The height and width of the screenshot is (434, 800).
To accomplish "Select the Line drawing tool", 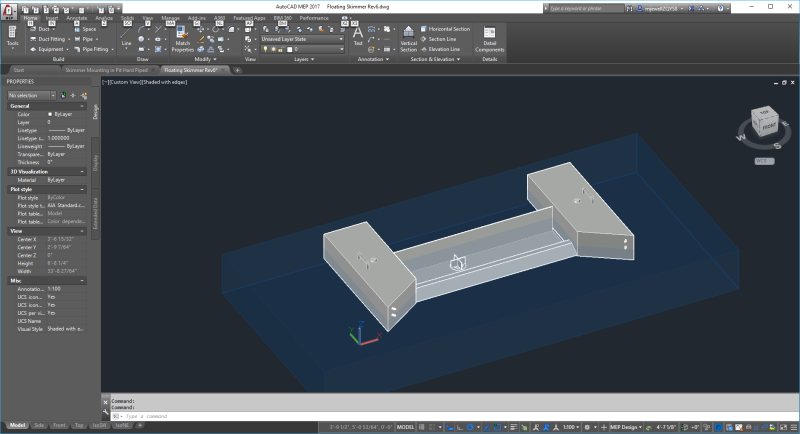I will [126, 37].
